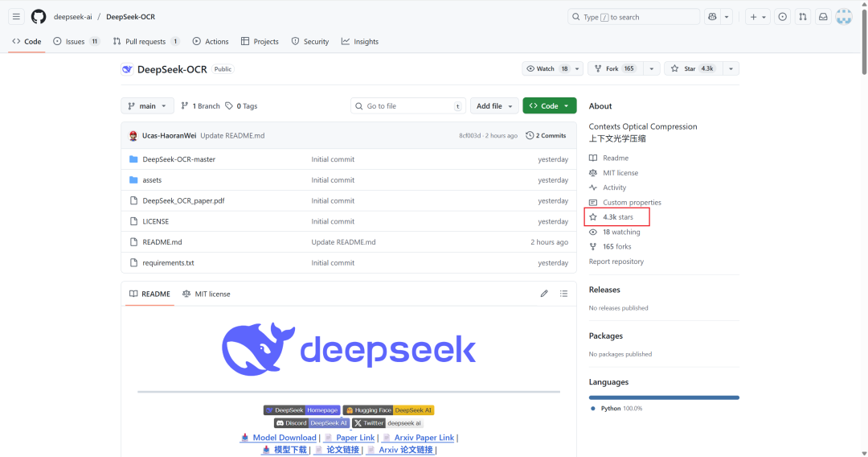Screen dimensions: 868x457
Task: Switch to the Actions tab
Action: [x=211, y=42]
